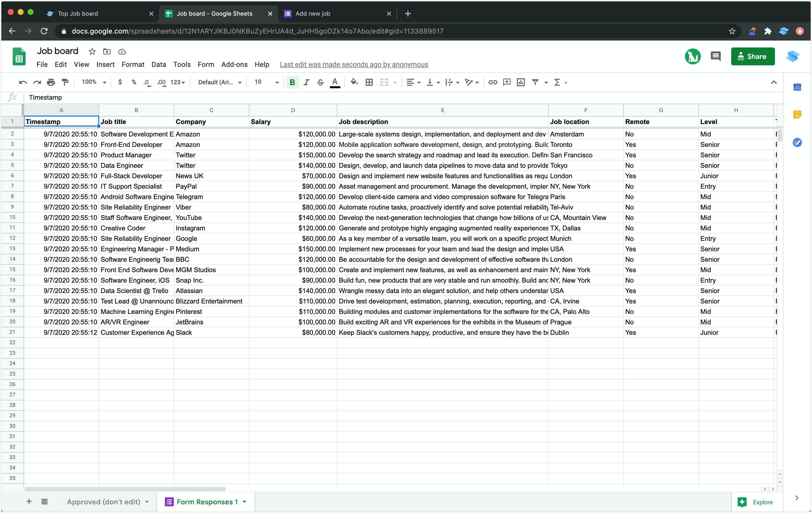
Task: Open the zoom 100% dropdown
Action: pos(94,82)
